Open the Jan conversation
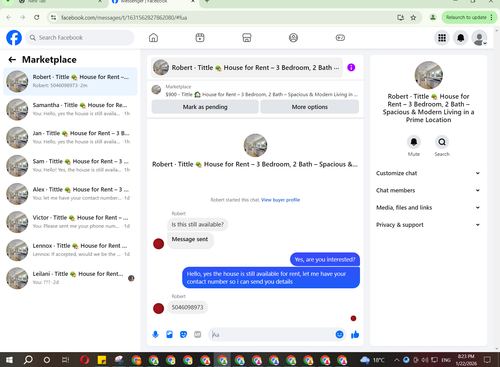The width and height of the screenshot is (500, 367). pyautogui.click(x=70, y=137)
